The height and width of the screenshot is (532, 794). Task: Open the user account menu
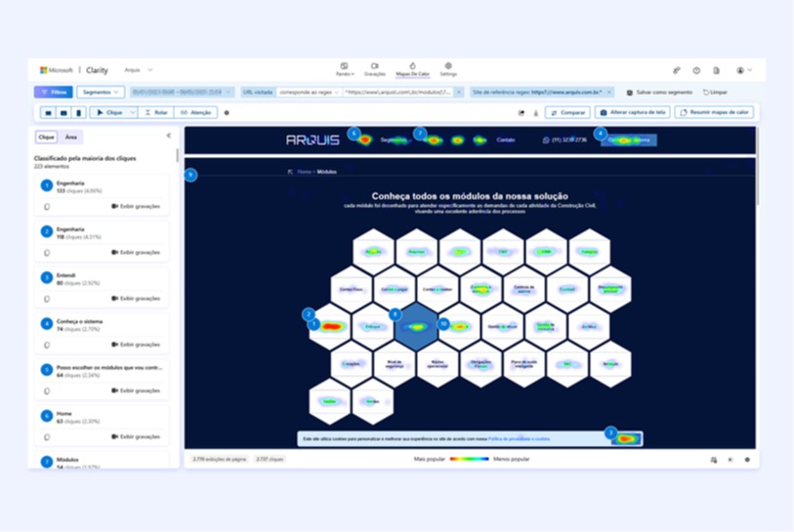pyautogui.click(x=744, y=70)
